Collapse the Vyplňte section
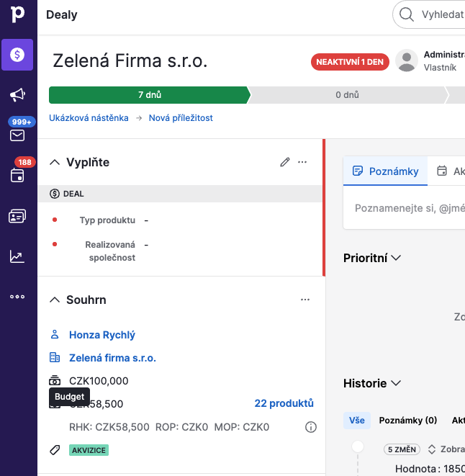 (55, 162)
